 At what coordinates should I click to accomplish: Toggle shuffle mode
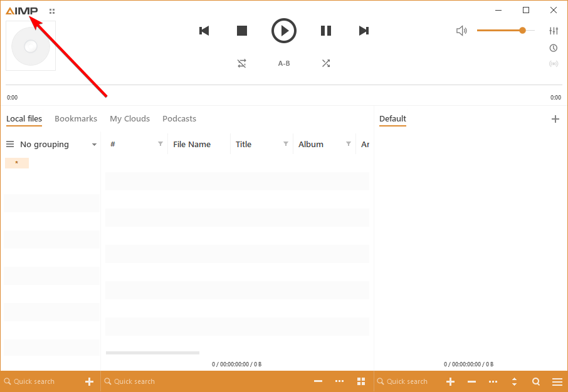pyautogui.click(x=326, y=63)
